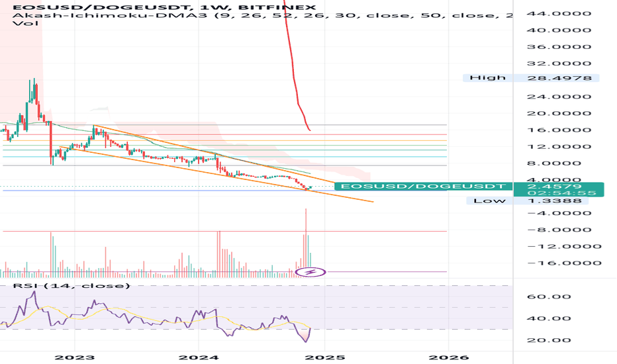This screenshot has height=364, width=617.
Task: Click the 16.0000 price axis label
Action: coord(559,130)
